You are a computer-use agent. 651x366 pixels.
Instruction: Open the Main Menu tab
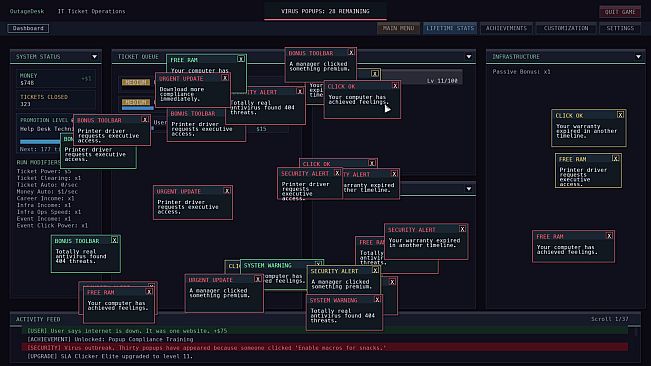398,28
